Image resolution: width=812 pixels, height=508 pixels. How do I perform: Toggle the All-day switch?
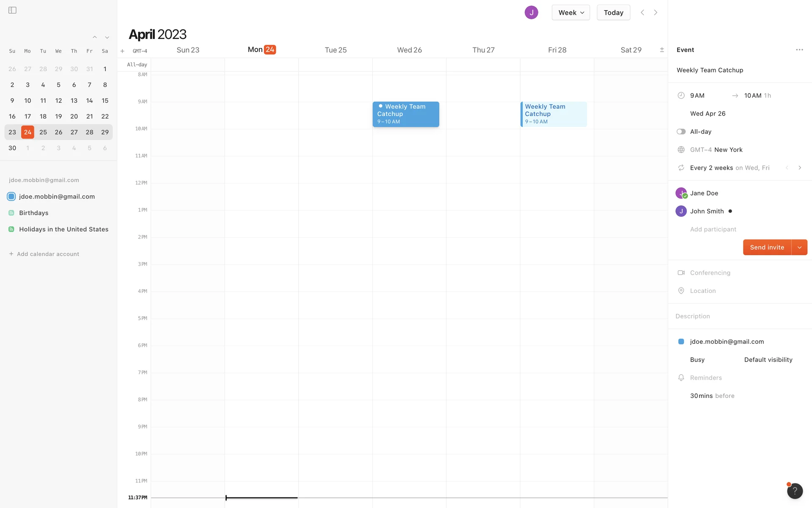tap(681, 132)
